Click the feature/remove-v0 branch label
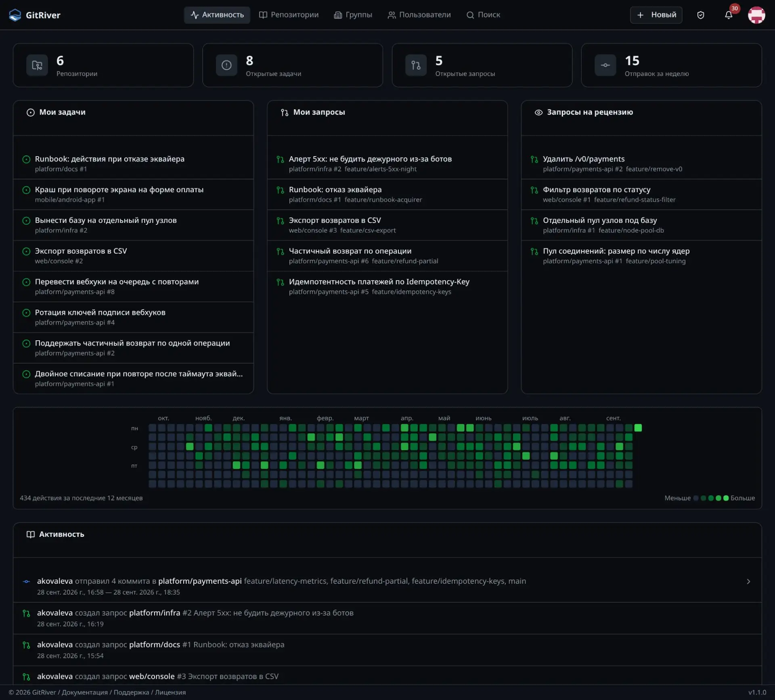This screenshot has width=775, height=700. point(654,169)
